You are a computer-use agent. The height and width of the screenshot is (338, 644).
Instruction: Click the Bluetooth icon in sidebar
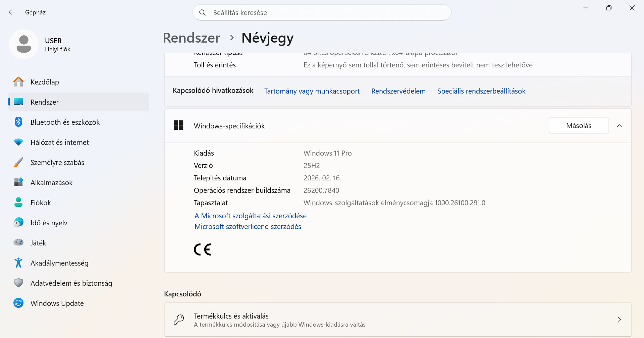pos(18,122)
